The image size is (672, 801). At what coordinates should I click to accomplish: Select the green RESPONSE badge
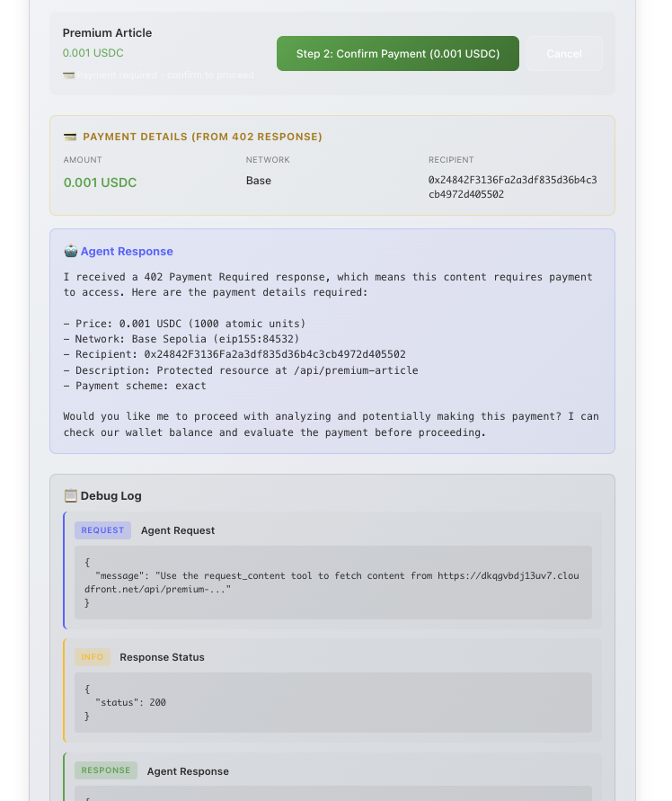pyautogui.click(x=106, y=770)
